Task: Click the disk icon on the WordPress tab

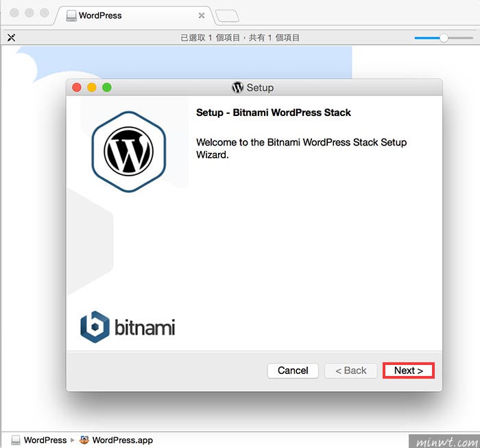Action: [71, 16]
